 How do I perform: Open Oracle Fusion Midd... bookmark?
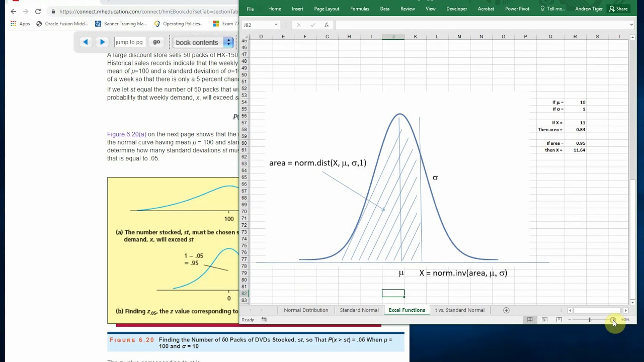[62, 24]
